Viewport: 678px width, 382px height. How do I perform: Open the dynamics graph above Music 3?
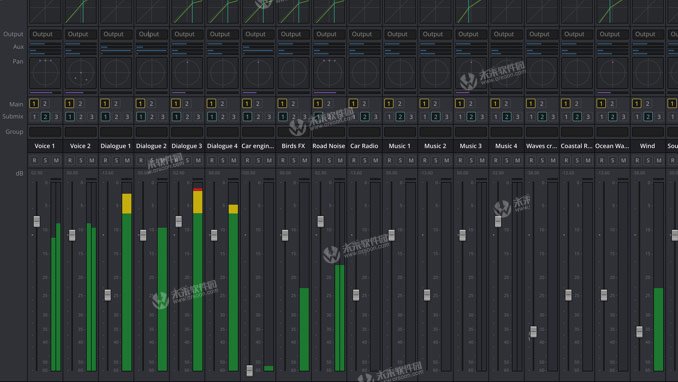(470, 12)
